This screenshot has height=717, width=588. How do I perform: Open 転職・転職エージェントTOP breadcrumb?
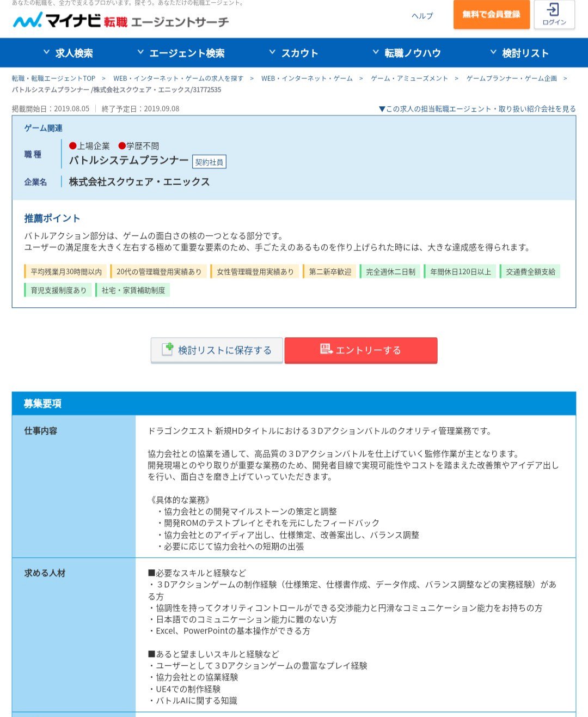pyautogui.click(x=53, y=78)
